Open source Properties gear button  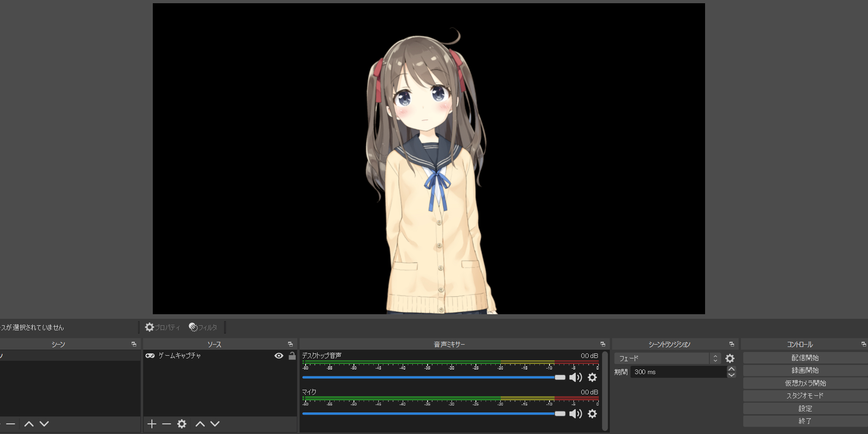[162, 327]
